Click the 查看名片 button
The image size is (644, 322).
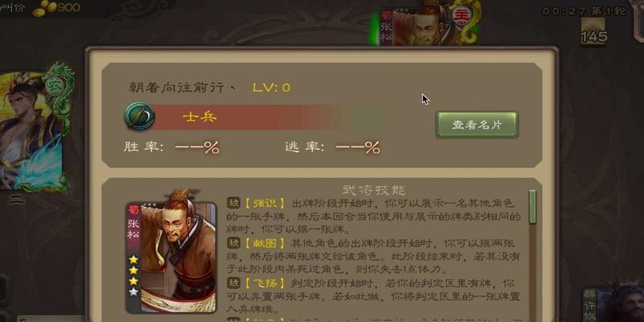point(477,125)
